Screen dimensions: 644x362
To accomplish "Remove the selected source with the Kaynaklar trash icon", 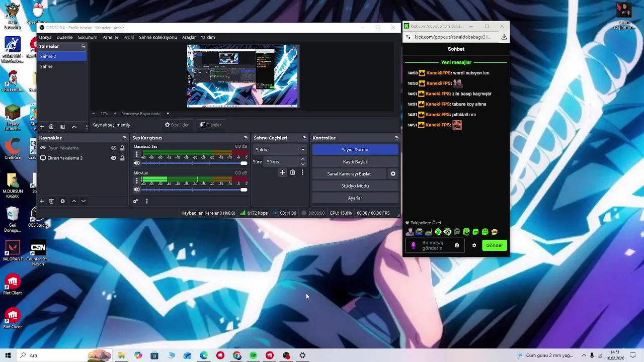I will tap(51, 201).
